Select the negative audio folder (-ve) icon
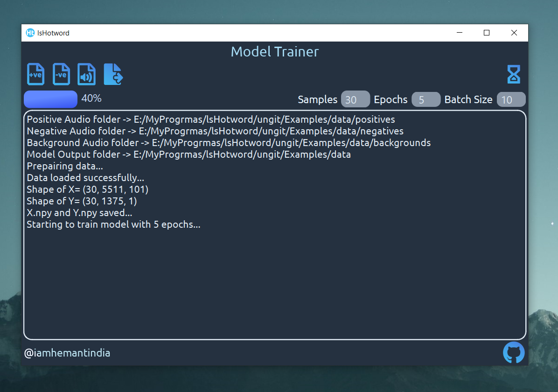The height and width of the screenshot is (392, 558). pyautogui.click(x=61, y=74)
